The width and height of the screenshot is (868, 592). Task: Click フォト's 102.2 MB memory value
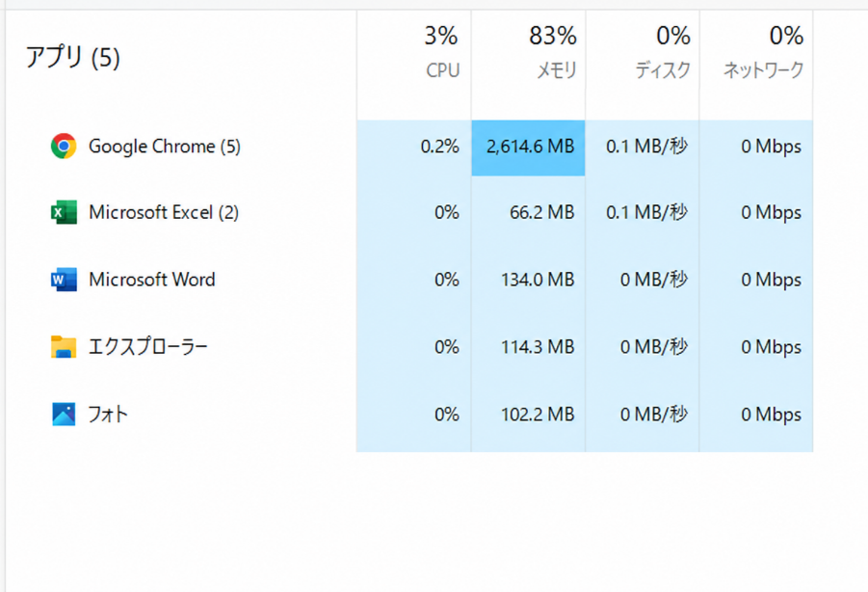coord(538,415)
